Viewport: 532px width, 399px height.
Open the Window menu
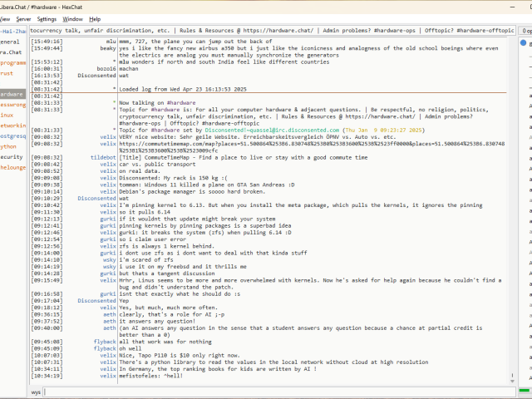(72, 18)
